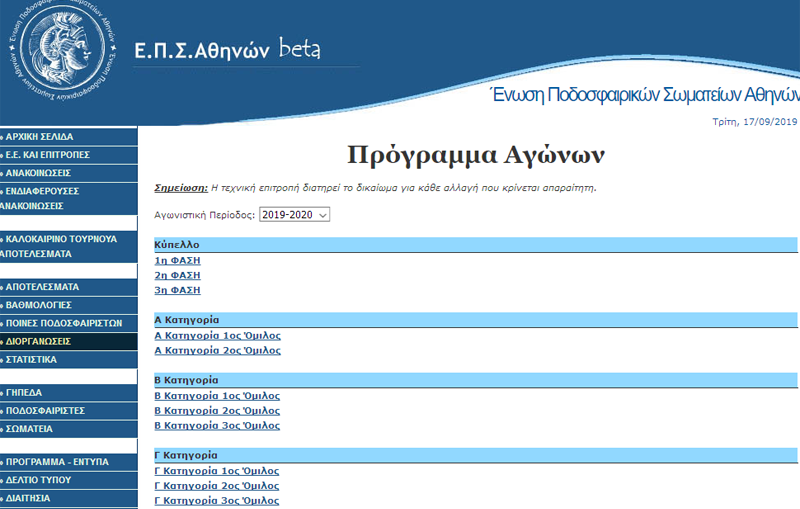The height and width of the screenshot is (509, 800).
Task: Open the Κύπελλο 3η ΦΑΣΗ link
Action: click(178, 290)
